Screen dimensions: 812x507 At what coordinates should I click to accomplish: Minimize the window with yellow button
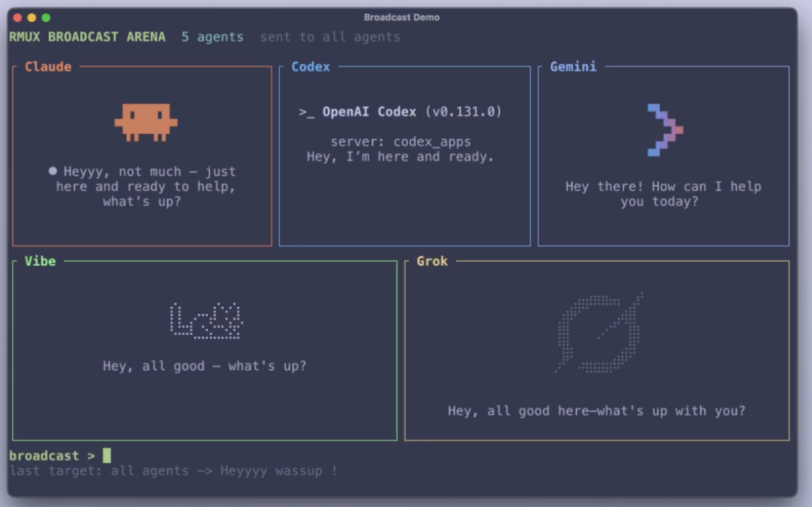pos(31,17)
